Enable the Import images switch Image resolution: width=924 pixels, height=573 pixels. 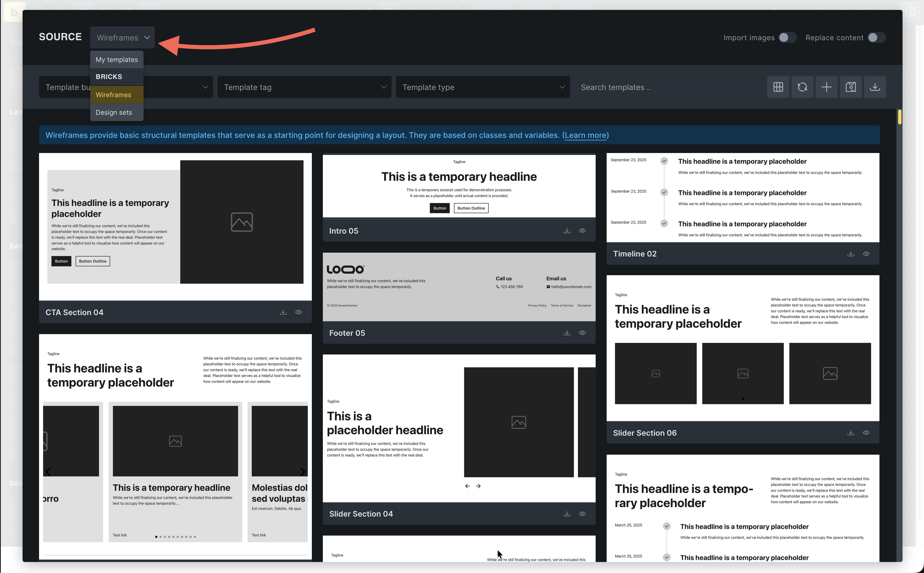coord(787,37)
